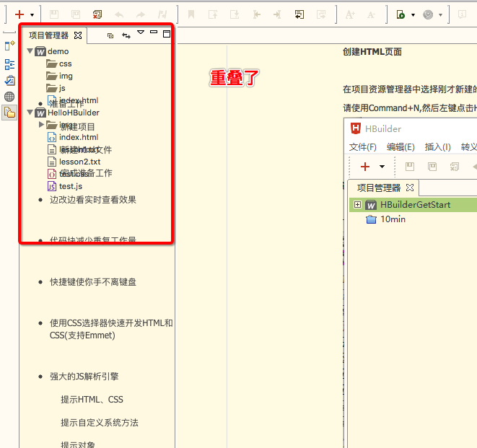Image resolution: width=477 pixels, height=448 pixels.
Task: Click 插入(I) menu in embedded HBuilder image
Action: 437,147
